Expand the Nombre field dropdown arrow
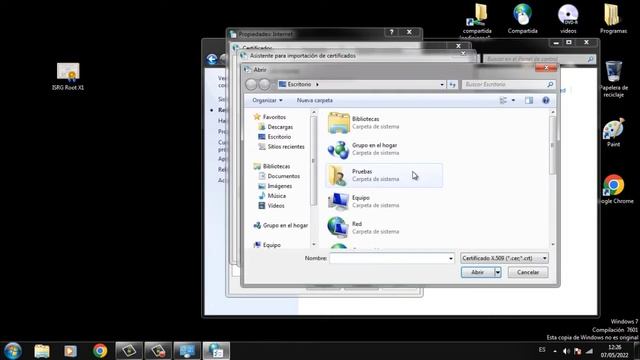The width and height of the screenshot is (640, 360). pos(451,258)
